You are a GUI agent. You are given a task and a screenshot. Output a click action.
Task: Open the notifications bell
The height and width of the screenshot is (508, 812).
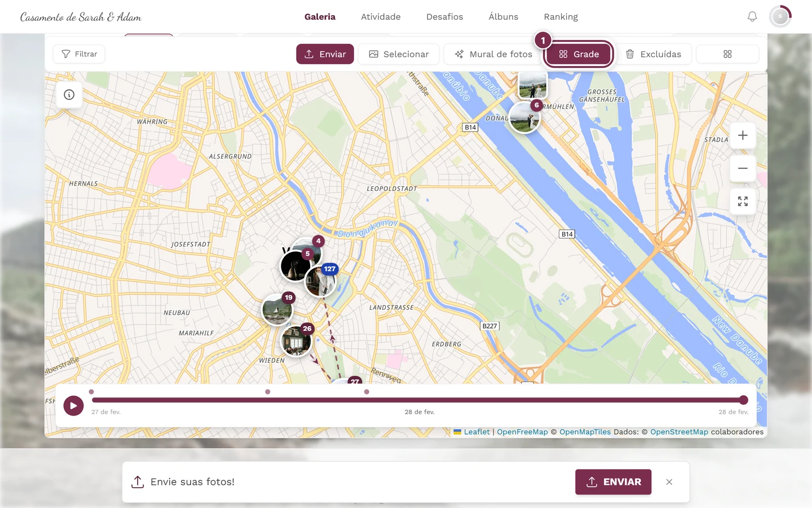(752, 17)
